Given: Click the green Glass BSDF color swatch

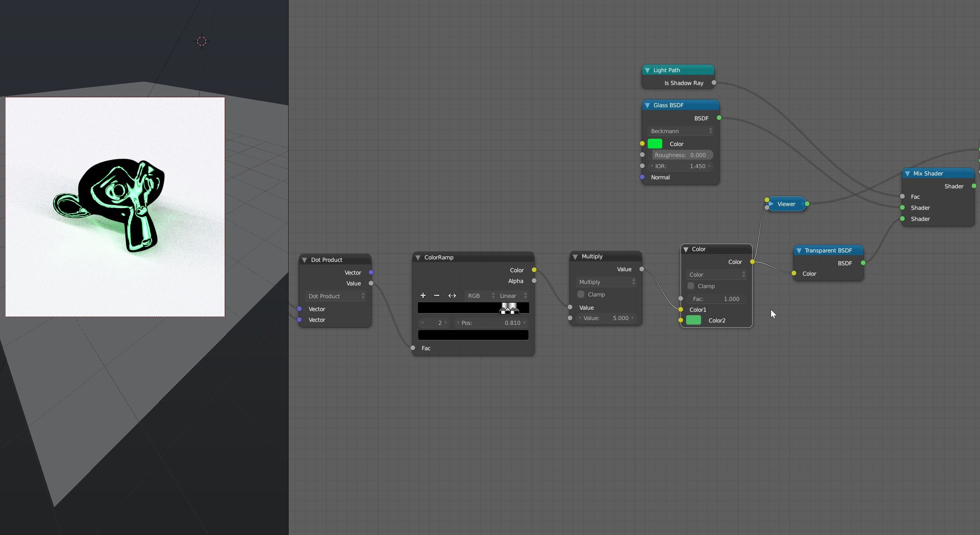Looking at the screenshot, I should pyautogui.click(x=655, y=144).
